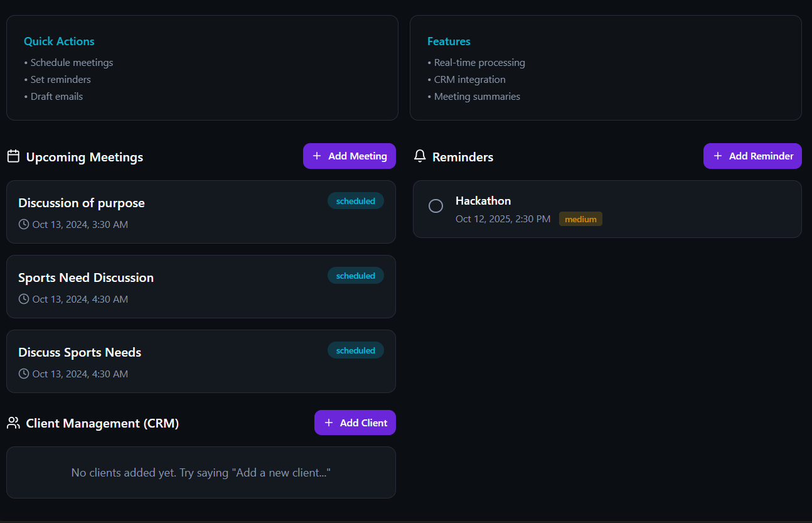
Task: Click the Add Client button
Action: (355, 423)
